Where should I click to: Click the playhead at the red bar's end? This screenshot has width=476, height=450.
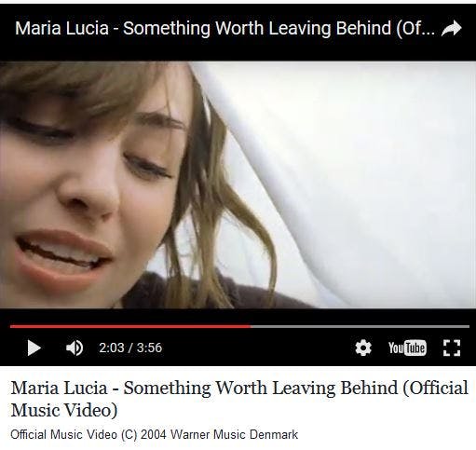251,326
